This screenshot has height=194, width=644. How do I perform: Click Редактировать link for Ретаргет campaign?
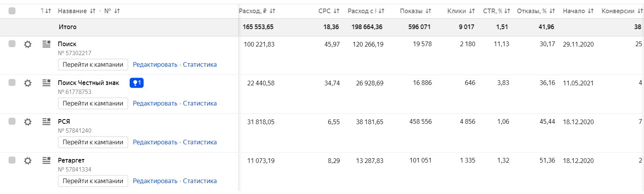pyautogui.click(x=155, y=181)
